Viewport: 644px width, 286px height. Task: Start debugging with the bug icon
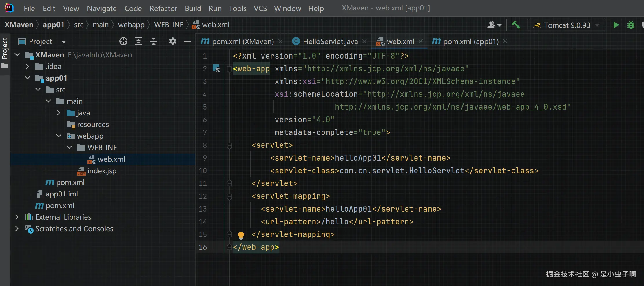tap(631, 25)
